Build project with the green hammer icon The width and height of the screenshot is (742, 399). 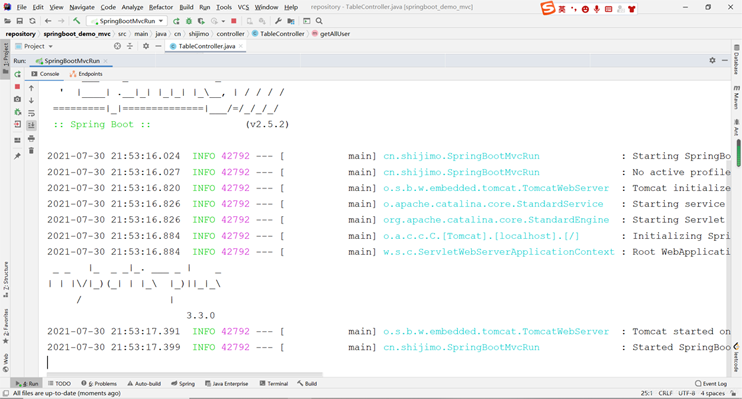pos(77,21)
